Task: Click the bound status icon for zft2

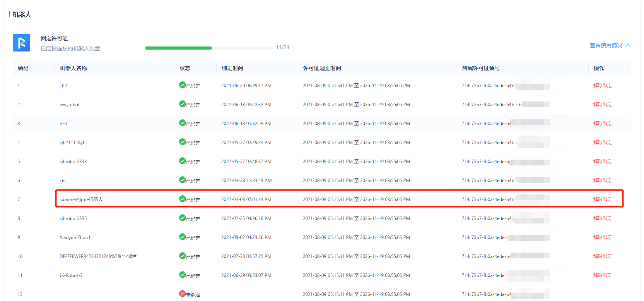Action: point(183,85)
